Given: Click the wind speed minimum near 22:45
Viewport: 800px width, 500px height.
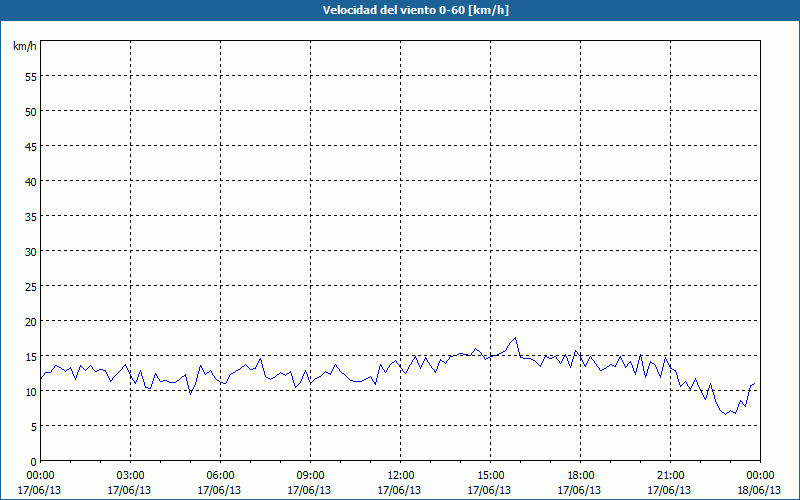Looking at the screenshot, I should tap(725, 414).
